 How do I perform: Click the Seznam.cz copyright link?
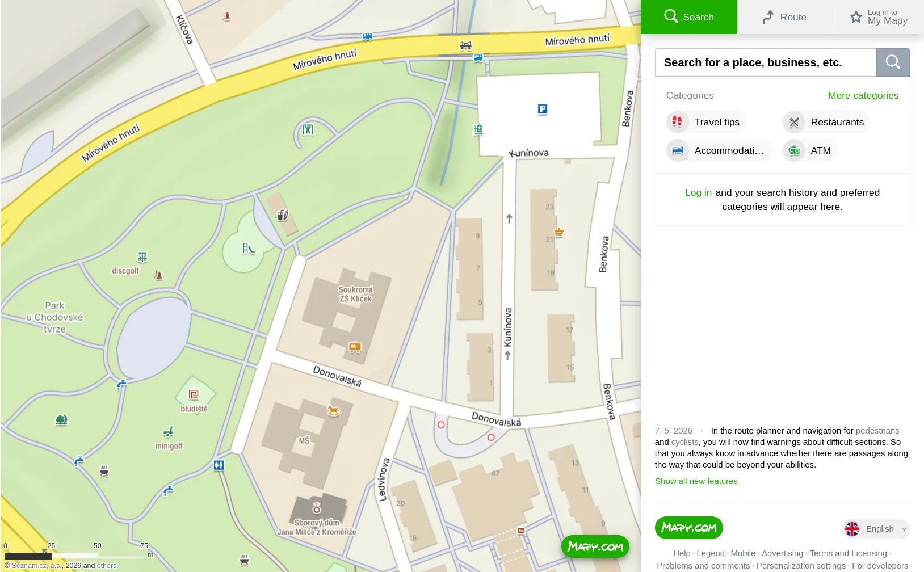(36, 566)
